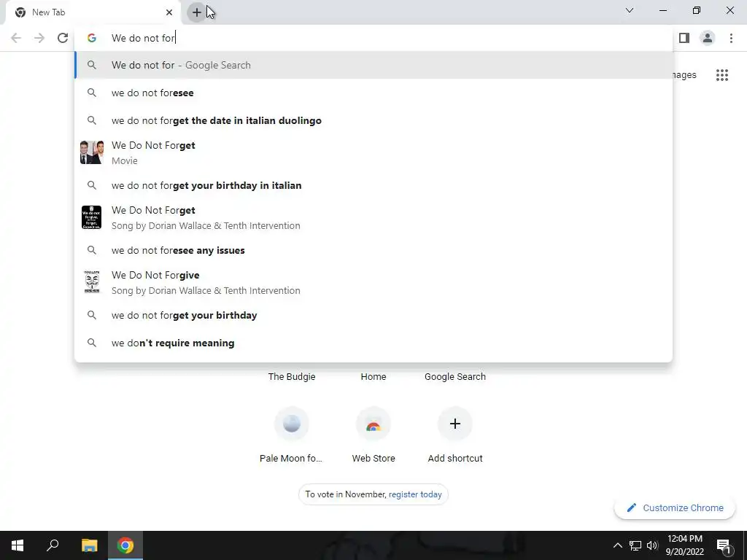Open File Explorer from taskbar
Image resolution: width=747 pixels, height=560 pixels.
tap(89, 545)
